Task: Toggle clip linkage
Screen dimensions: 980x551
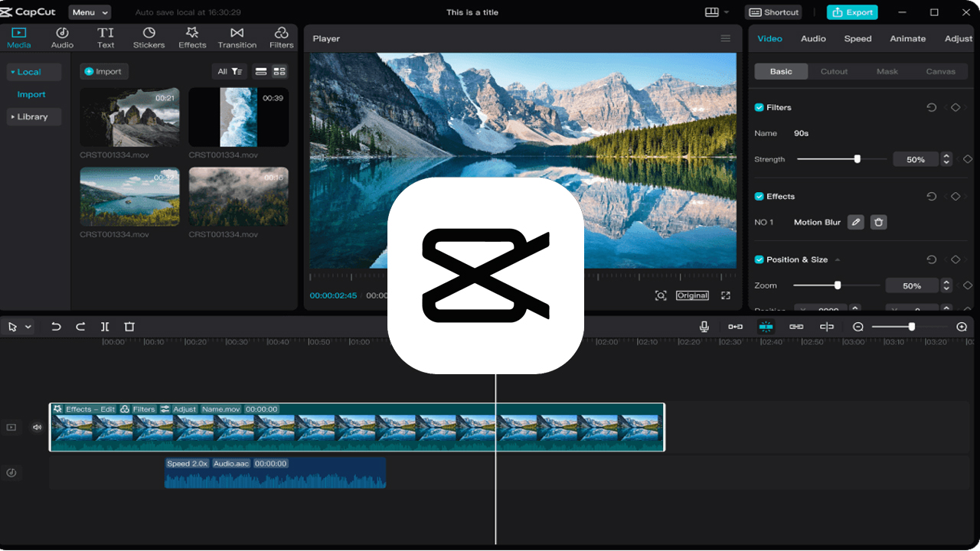Action: tap(796, 327)
